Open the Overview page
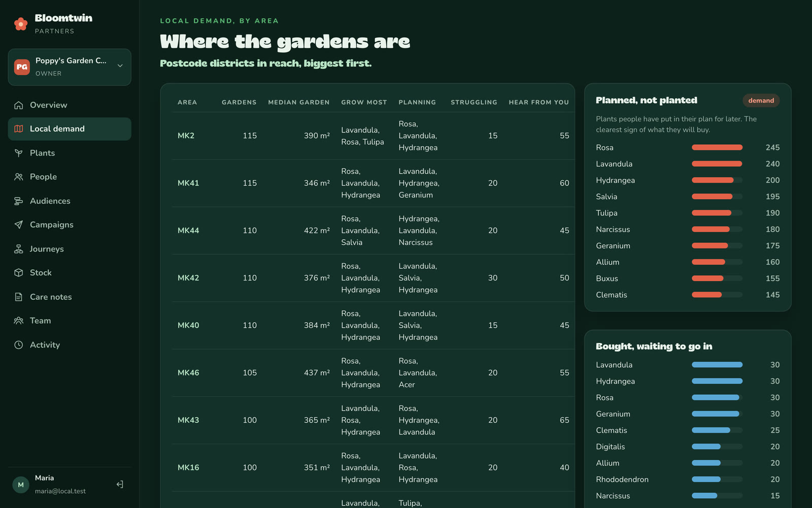The height and width of the screenshot is (508, 812). [x=70, y=105]
